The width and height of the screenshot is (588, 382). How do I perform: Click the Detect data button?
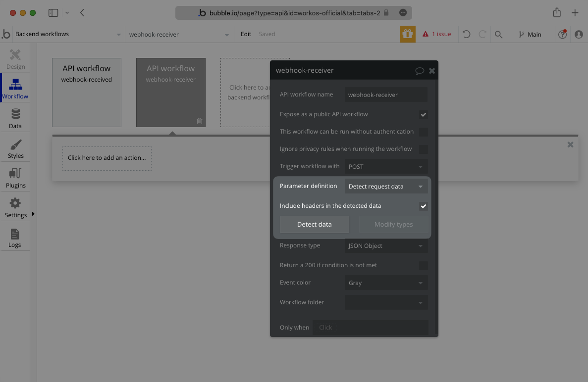(x=314, y=224)
